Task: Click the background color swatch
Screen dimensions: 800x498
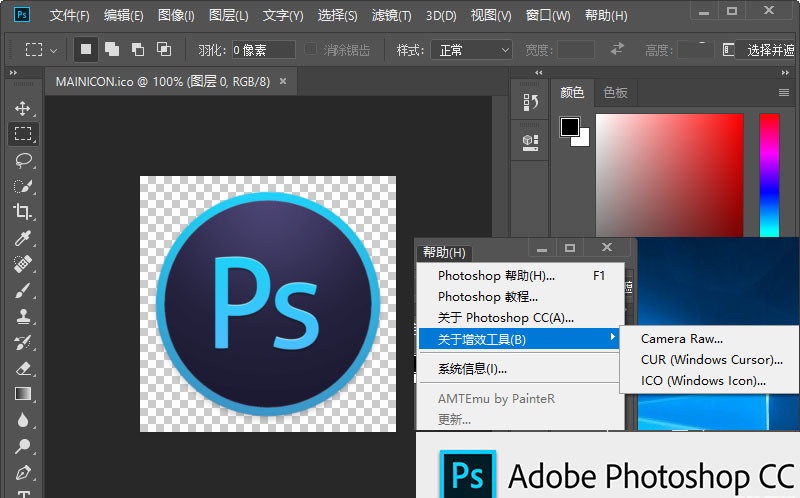Action: click(584, 140)
